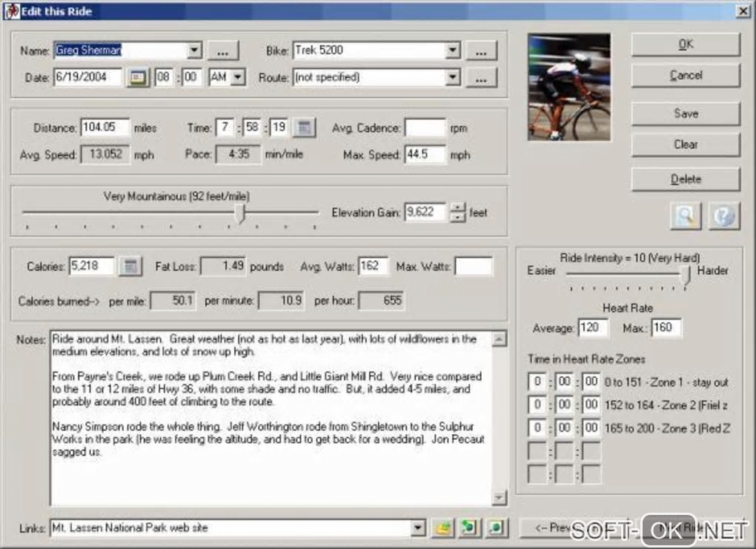Viewport: 756px width, 549px height.
Task: Open the time calculator icon
Action: click(x=304, y=127)
